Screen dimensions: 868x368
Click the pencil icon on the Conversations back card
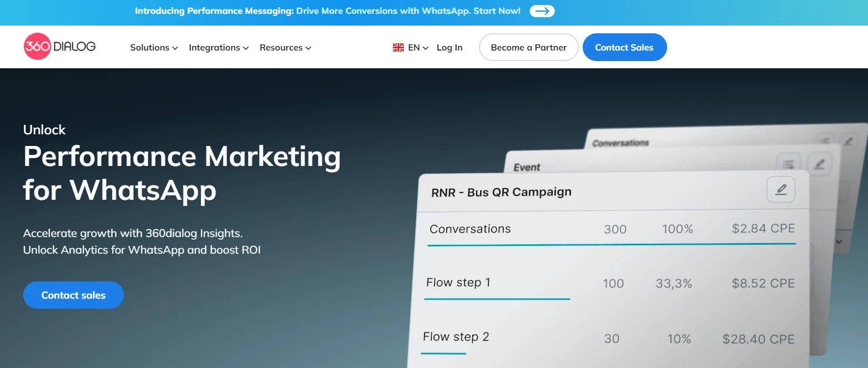[847, 141]
